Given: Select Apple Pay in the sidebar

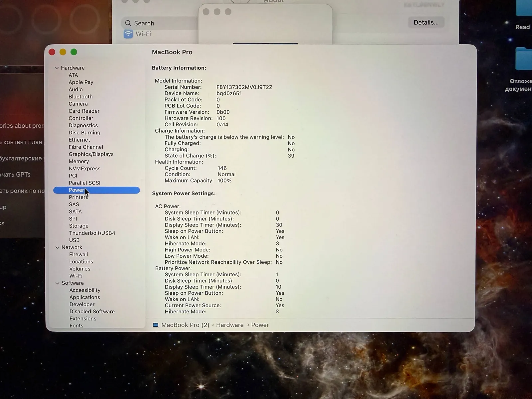Looking at the screenshot, I should click(81, 82).
